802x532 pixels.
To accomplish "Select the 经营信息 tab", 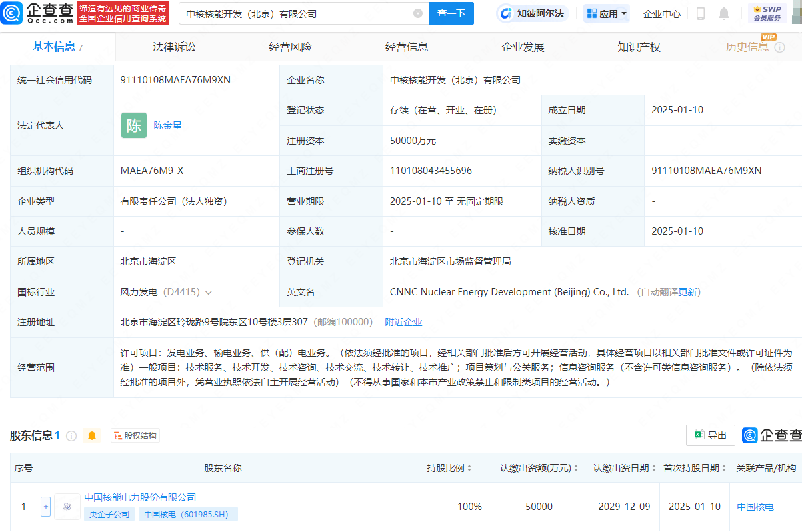I will pyautogui.click(x=407, y=47).
